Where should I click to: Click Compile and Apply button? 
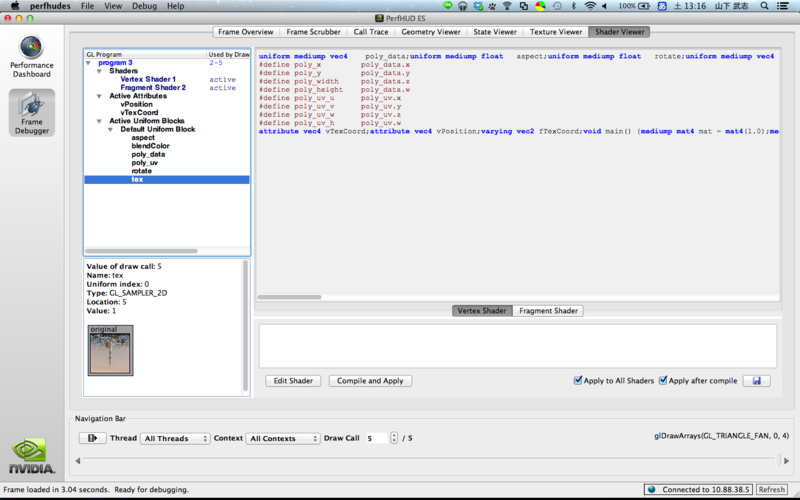pos(370,381)
